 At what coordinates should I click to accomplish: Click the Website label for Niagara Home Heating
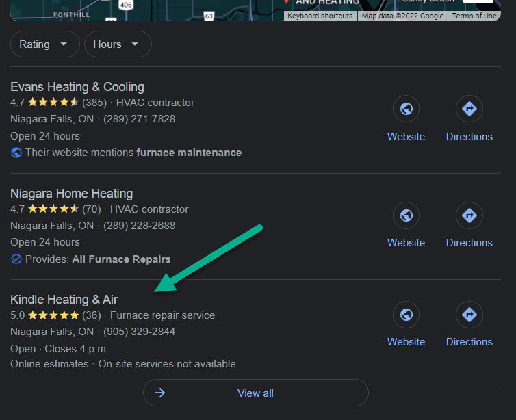tap(406, 243)
